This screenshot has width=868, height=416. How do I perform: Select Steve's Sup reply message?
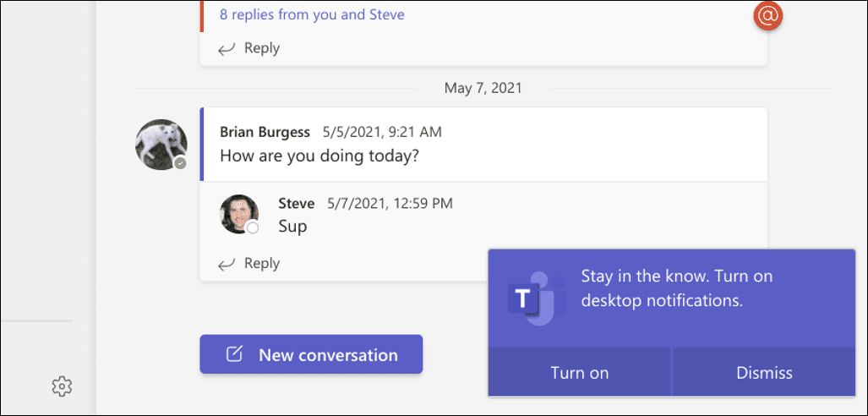click(x=292, y=227)
